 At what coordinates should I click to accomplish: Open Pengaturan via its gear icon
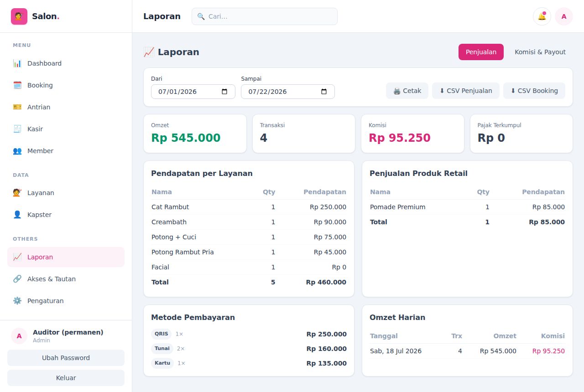tap(17, 301)
